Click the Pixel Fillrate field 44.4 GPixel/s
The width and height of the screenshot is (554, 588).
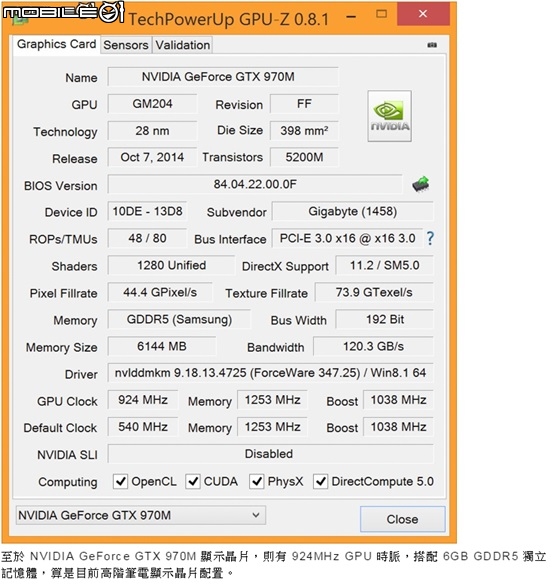click(160, 292)
